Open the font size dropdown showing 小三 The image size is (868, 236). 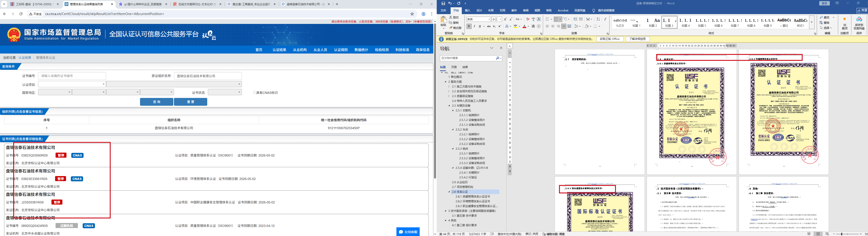(500, 19)
